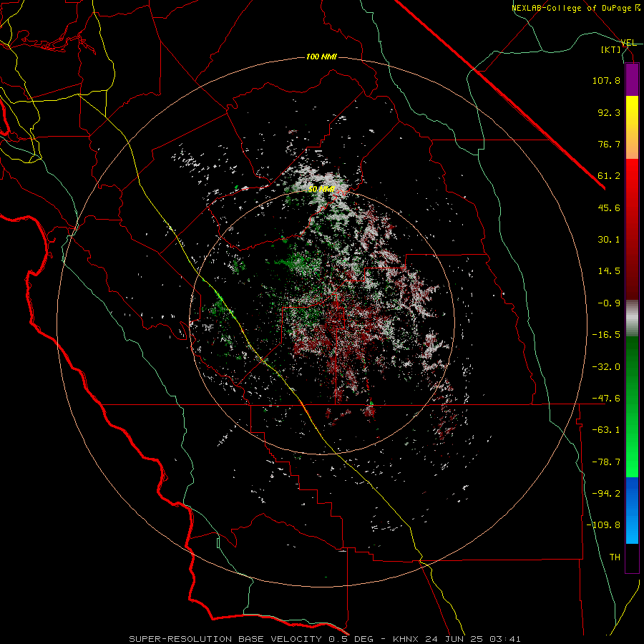Screen dimensions: 644x644
Task: Click the 61.2 velocity scale value
Action: tap(609, 176)
